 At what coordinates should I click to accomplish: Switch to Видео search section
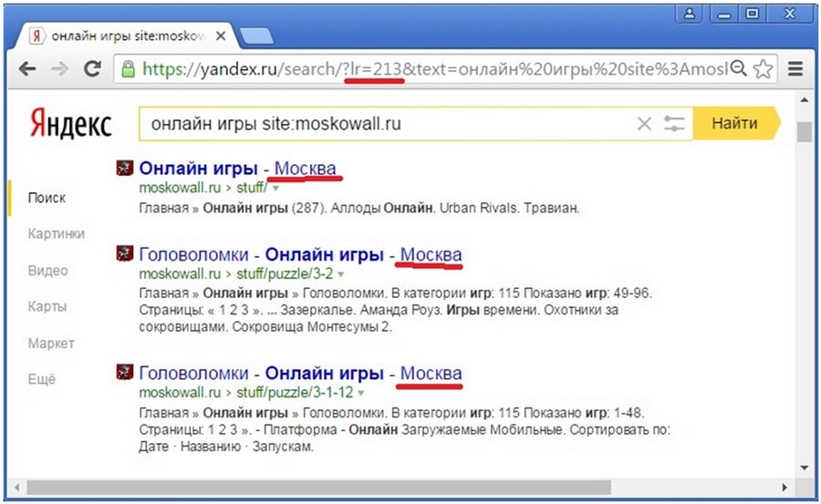coord(47,271)
